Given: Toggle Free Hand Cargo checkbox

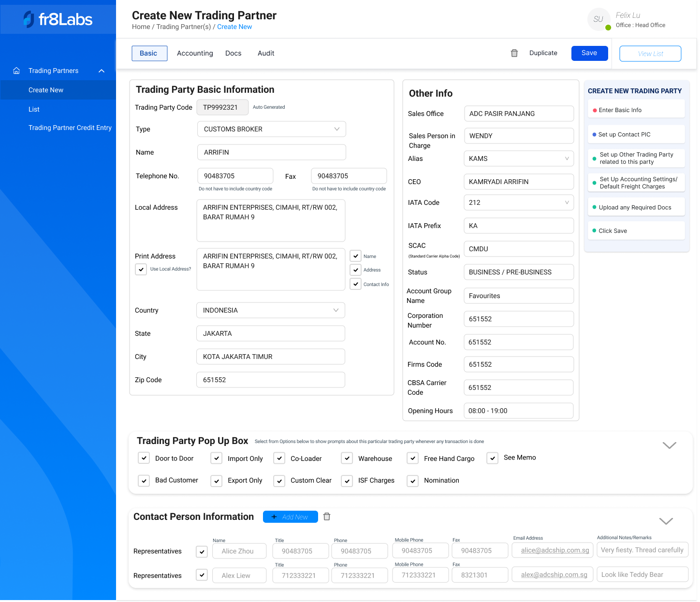Looking at the screenshot, I should (412, 458).
